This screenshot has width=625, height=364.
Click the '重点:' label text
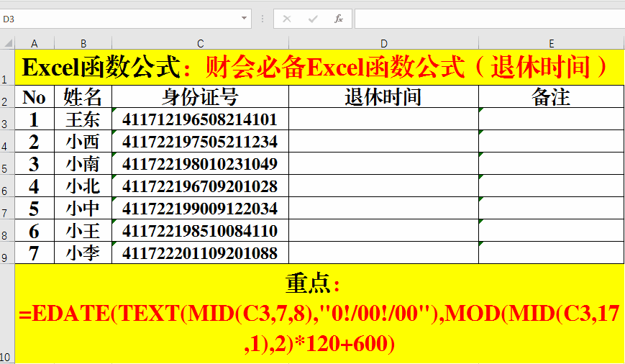point(313,283)
